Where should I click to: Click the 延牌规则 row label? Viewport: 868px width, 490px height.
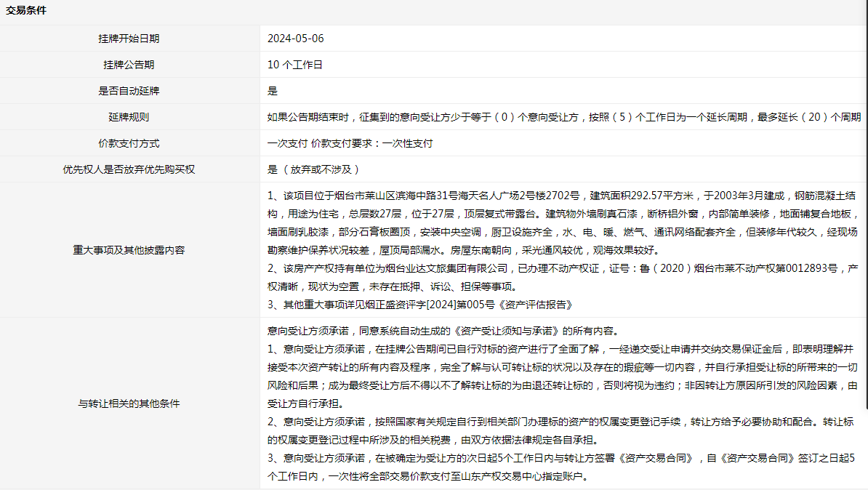tap(129, 117)
